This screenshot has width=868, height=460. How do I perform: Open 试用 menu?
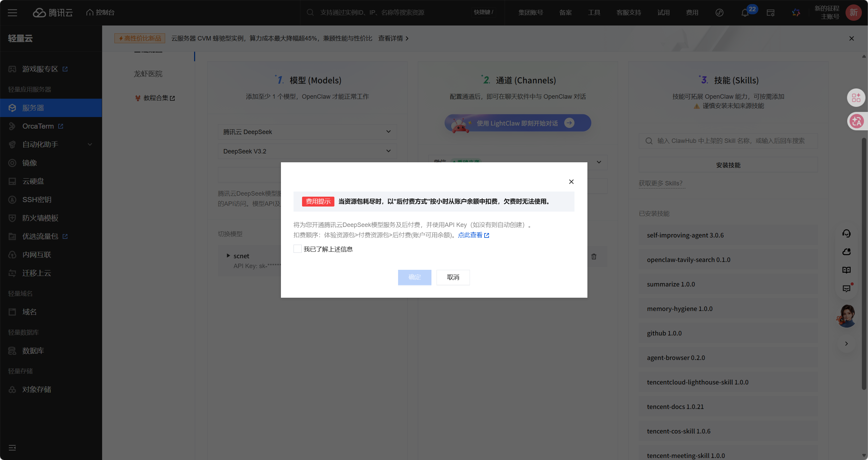tap(663, 13)
